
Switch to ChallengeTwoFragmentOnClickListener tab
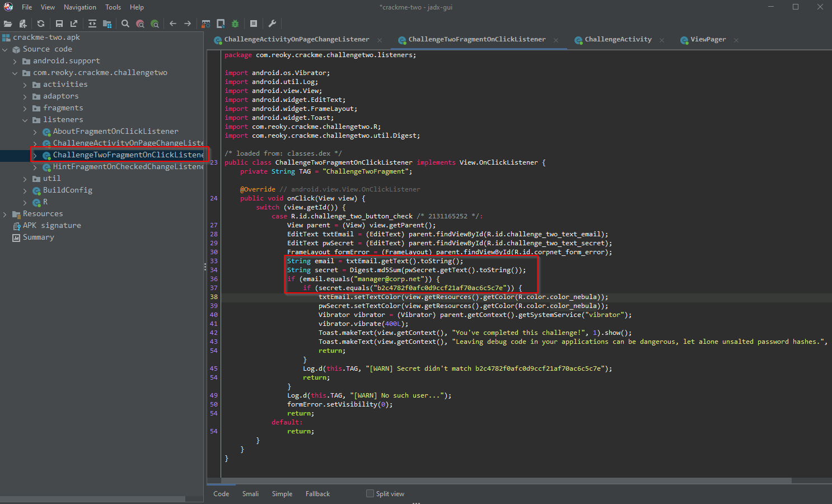477,40
